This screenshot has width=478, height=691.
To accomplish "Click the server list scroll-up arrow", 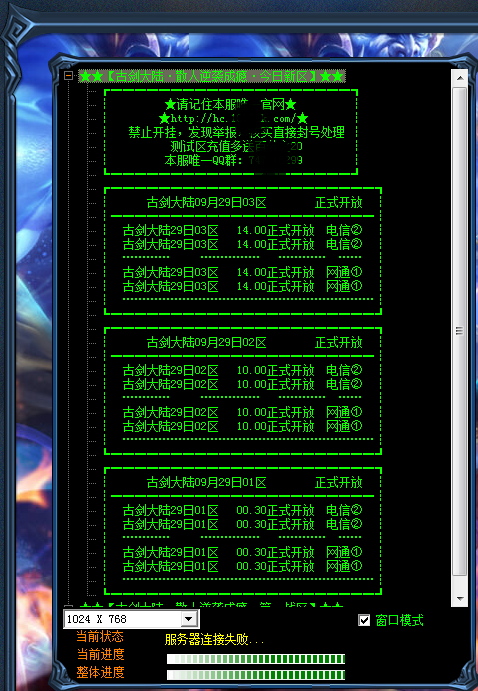I will click(x=460, y=78).
